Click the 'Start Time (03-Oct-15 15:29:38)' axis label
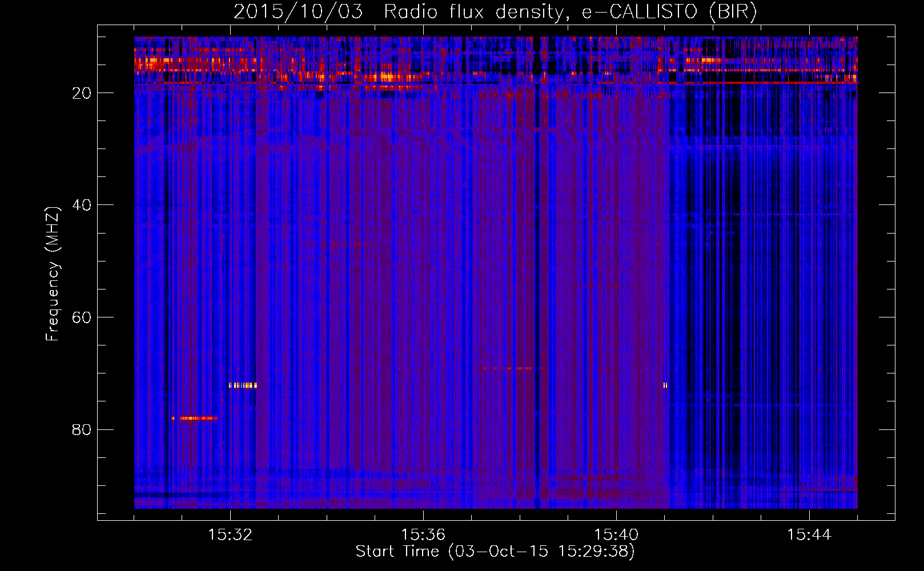This screenshot has width=924, height=571. point(495,552)
